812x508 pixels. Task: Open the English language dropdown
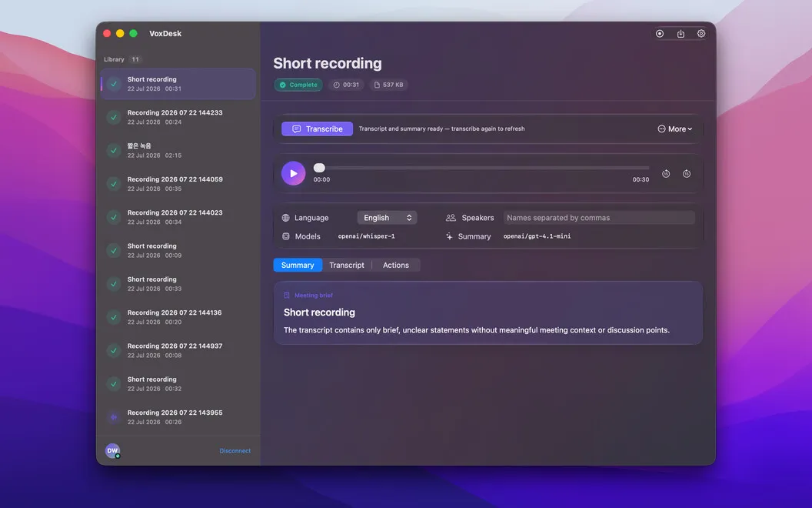point(387,218)
